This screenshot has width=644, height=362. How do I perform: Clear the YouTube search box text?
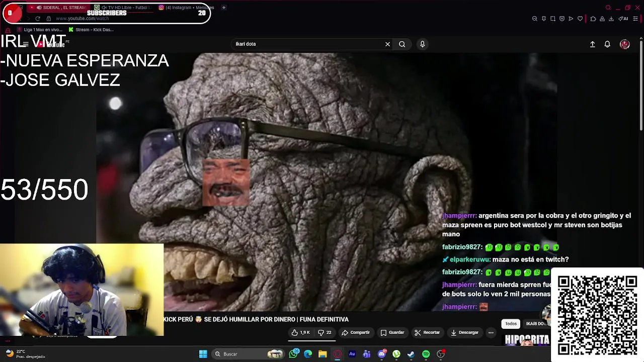coord(387,44)
